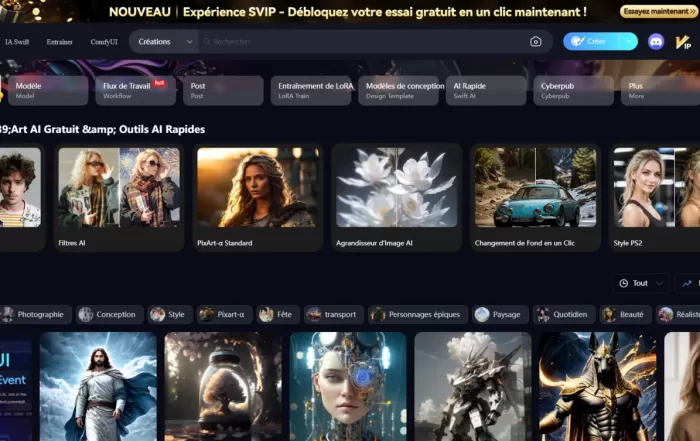Viewport: 700px width, 441px height.
Task: Click the palette icon on Créer
Action: pos(577,41)
